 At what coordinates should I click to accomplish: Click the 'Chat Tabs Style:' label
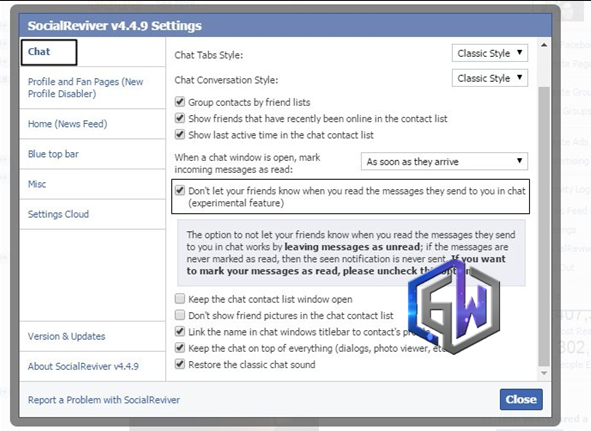208,55
